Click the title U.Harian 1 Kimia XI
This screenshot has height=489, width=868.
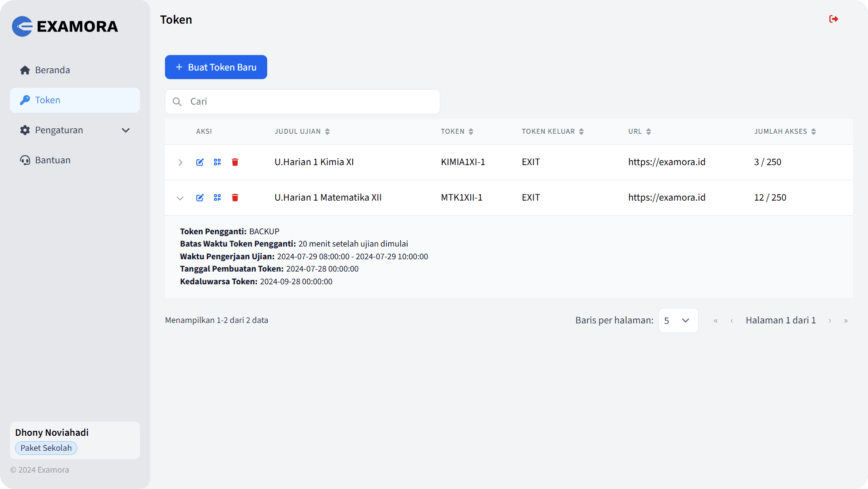click(x=314, y=162)
